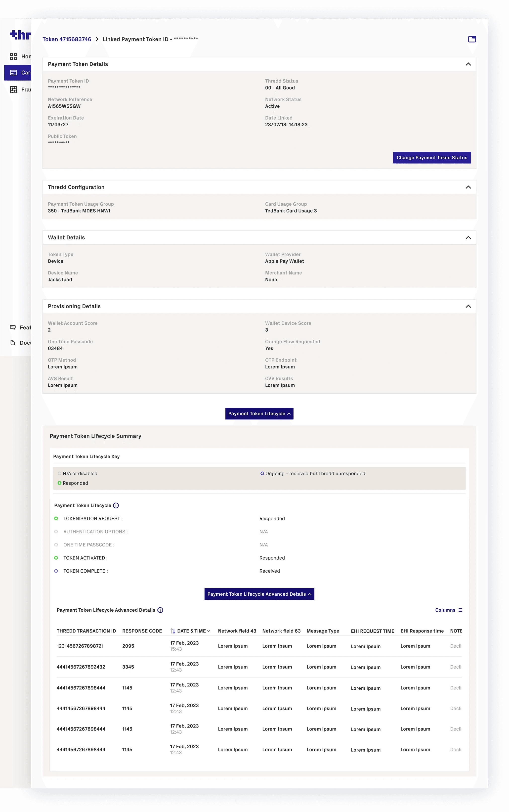
Task: Click the Thredd logo icon
Action: pyautogui.click(x=20, y=35)
